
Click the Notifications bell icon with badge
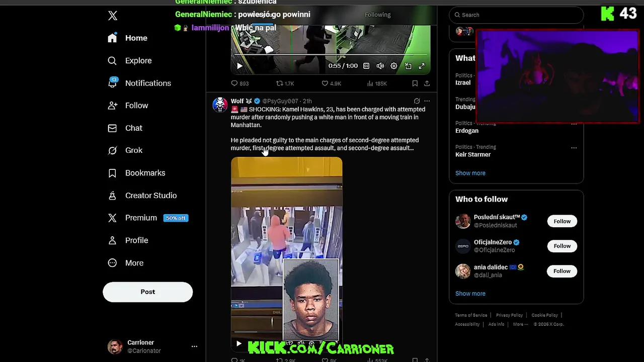113,83
